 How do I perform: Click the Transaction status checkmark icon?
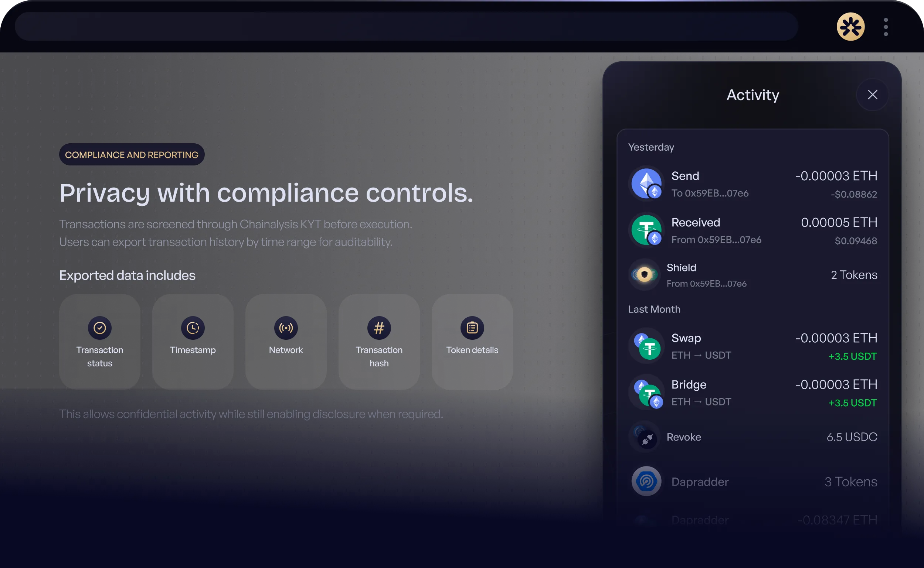coord(100,328)
